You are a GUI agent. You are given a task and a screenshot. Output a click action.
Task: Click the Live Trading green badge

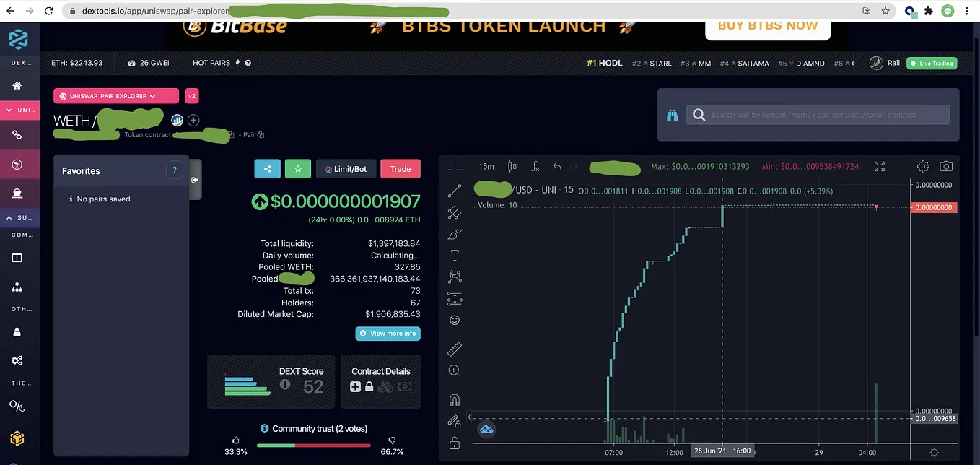pyautogui.click(x=932, y=63)
